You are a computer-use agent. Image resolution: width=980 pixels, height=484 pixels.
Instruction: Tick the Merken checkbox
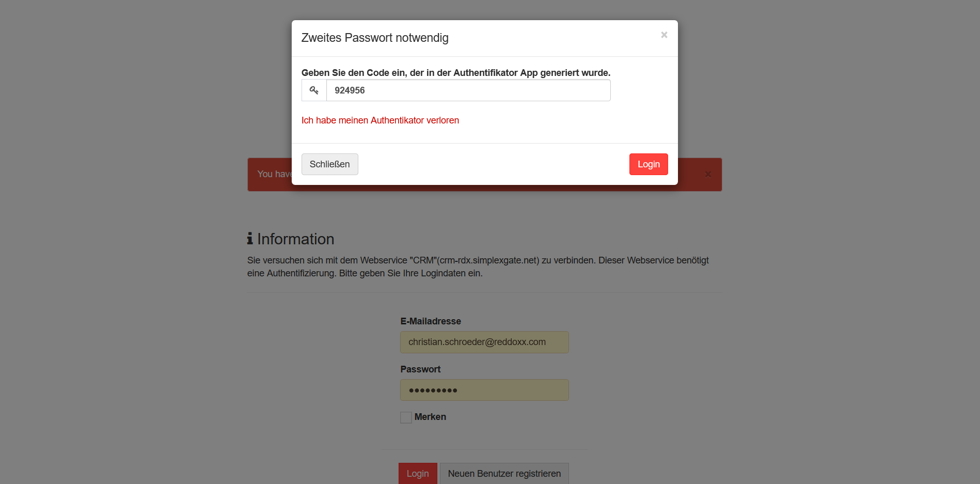click(406, 417)
